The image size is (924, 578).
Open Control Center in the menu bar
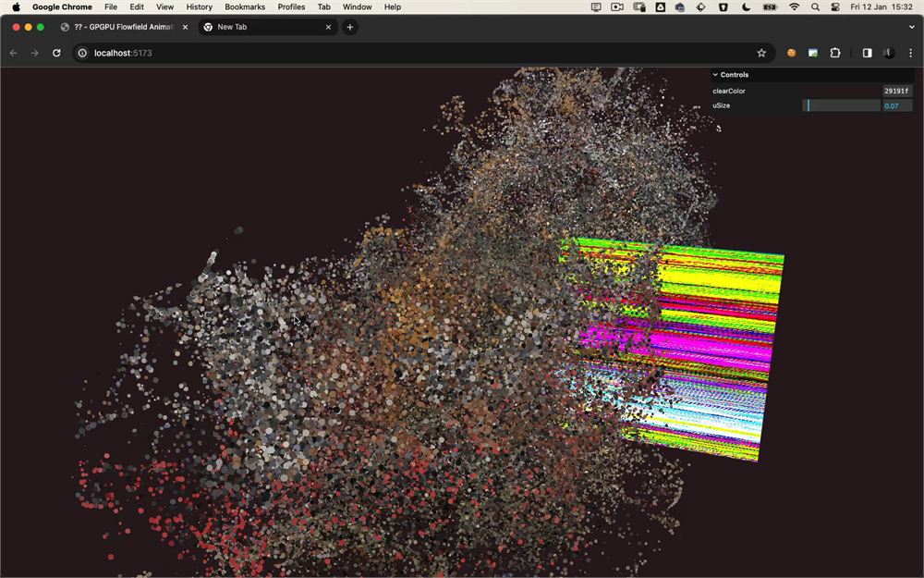tap(835, 7)
